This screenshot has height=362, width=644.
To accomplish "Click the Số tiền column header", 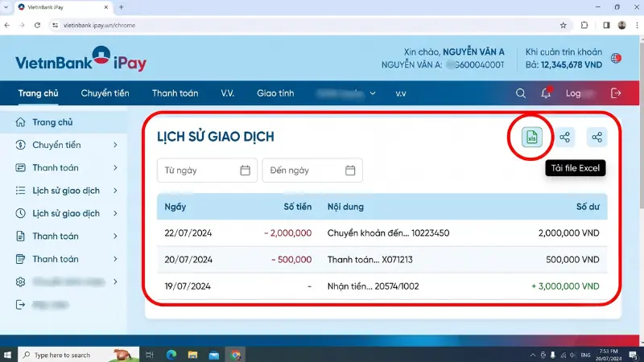I will point(298,207).
